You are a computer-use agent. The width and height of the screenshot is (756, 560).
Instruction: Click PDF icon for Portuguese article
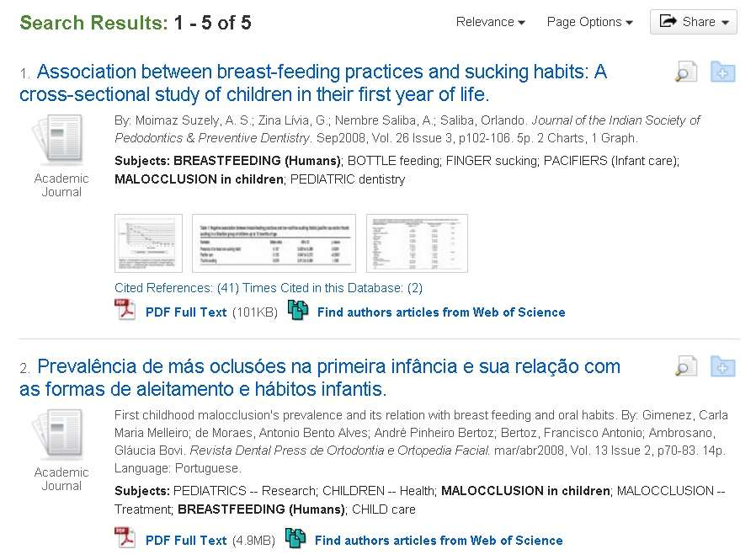[x=125, y=538]
